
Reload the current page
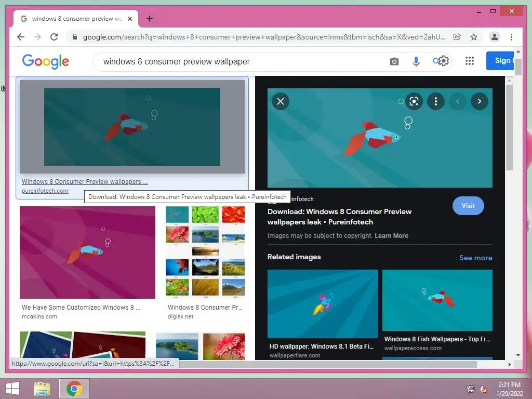click(x=54, y=37)
